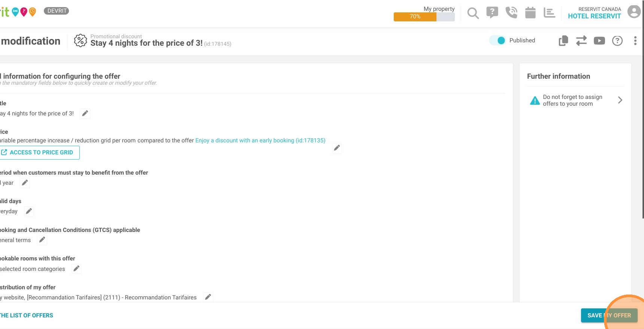Image resolution: width=644 pixels, height=329 pixels.
Task: Edit valid days pencil icon
Action: (x=29, y=211)
